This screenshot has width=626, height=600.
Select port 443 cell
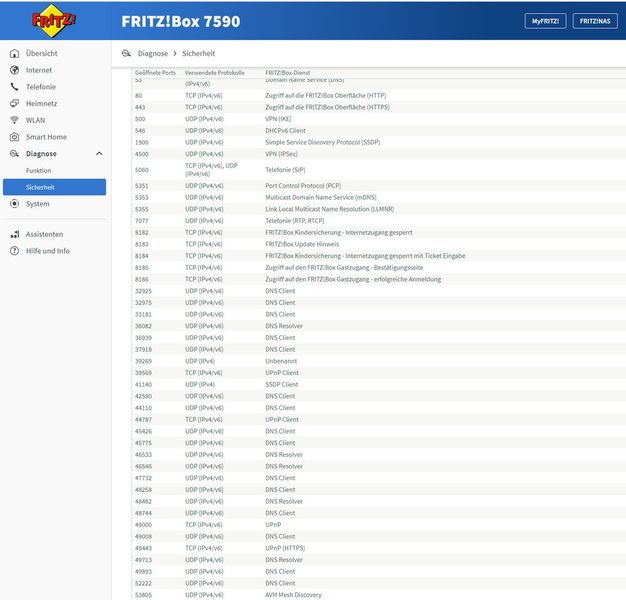tap(140, 107)
